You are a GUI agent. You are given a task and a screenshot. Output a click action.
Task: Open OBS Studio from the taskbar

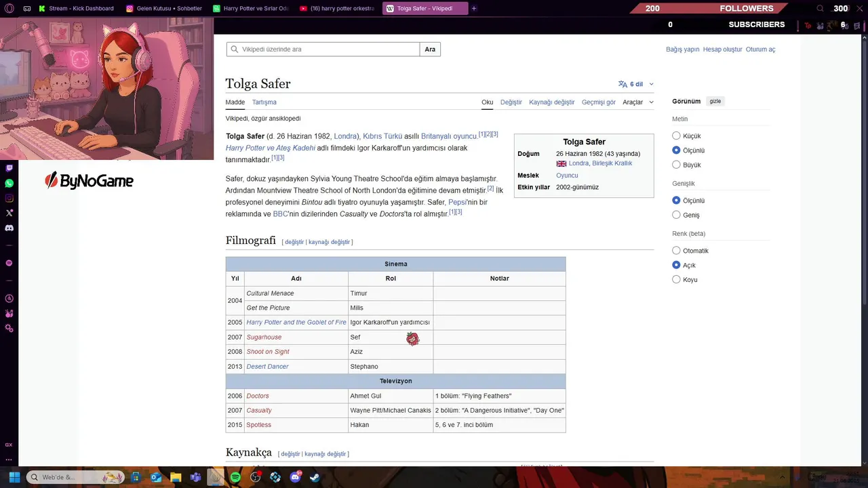tap(255, 477)
